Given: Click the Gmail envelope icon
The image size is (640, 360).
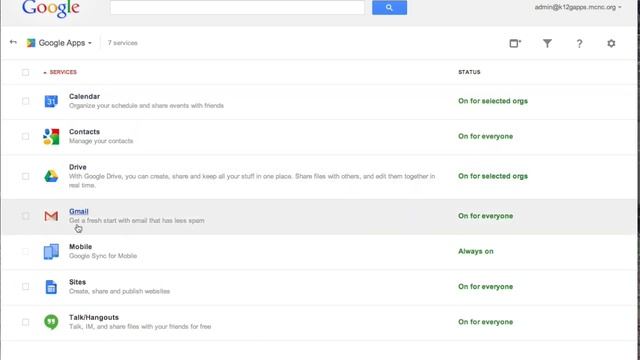Looking at the screenshot, I should coord(51,216).
